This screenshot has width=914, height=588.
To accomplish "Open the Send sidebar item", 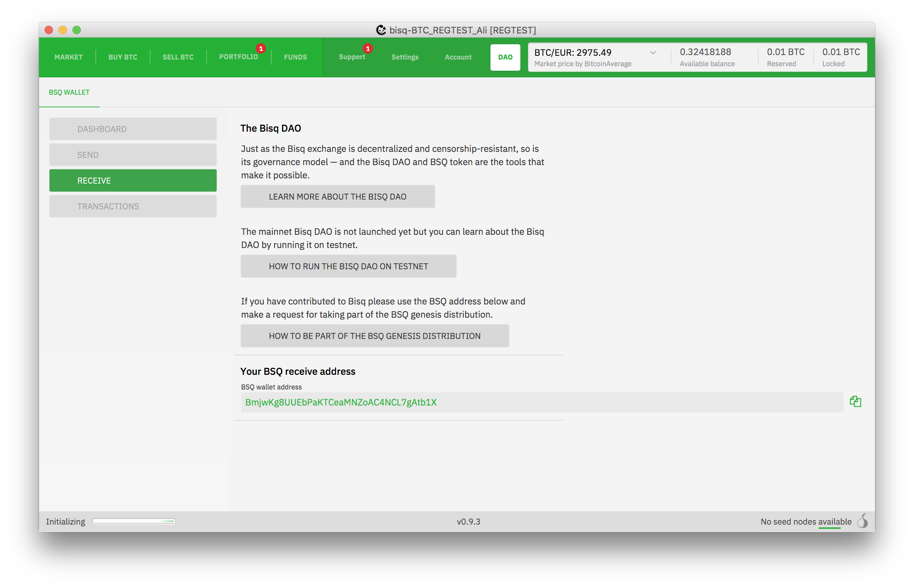I will click(x=133, y=155).
